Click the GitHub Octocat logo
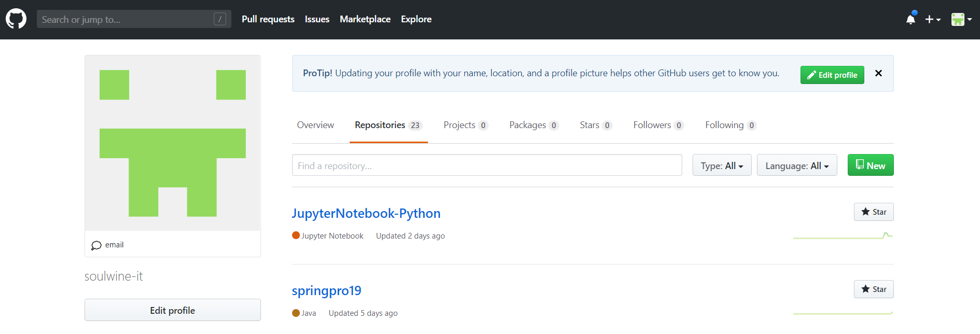980x334 pixels. [x=16, y=19]
